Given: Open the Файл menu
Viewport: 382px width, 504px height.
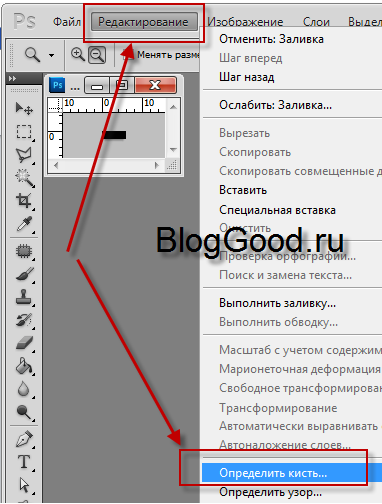Looking at the screenshot, I should 67,22.
